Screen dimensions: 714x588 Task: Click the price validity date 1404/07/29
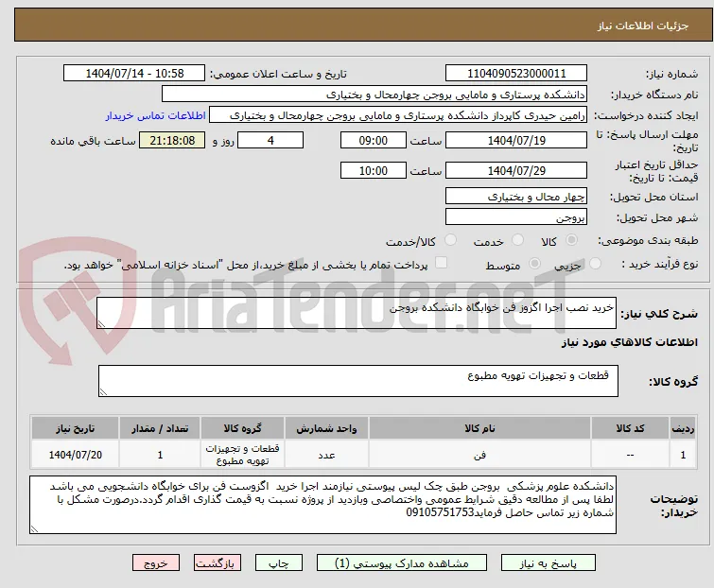tap(516, 171)
